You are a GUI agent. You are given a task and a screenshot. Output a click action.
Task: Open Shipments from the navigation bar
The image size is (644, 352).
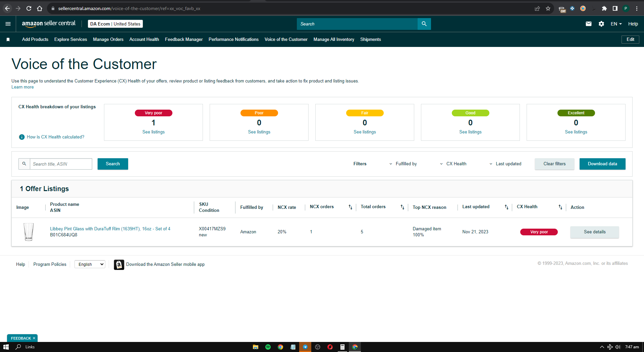coord(371,40)
